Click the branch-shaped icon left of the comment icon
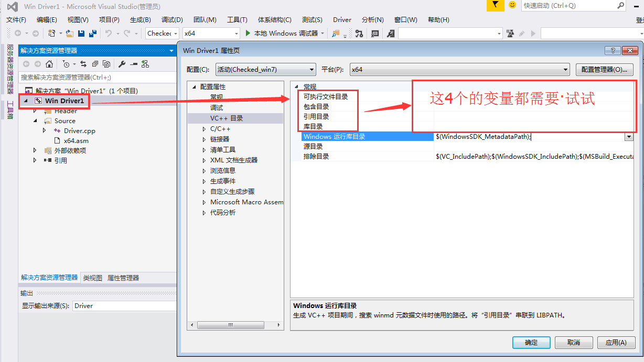Screen dimensions: 644x362 point(359,33)
